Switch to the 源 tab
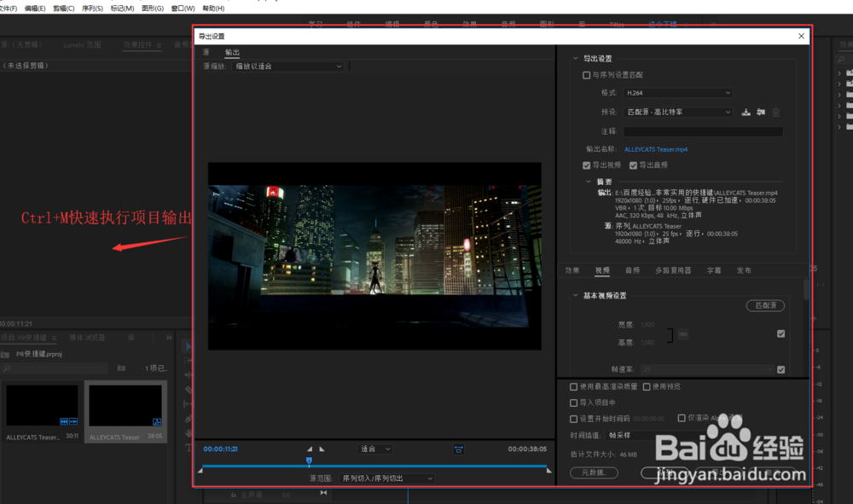 tap(206, 52)
